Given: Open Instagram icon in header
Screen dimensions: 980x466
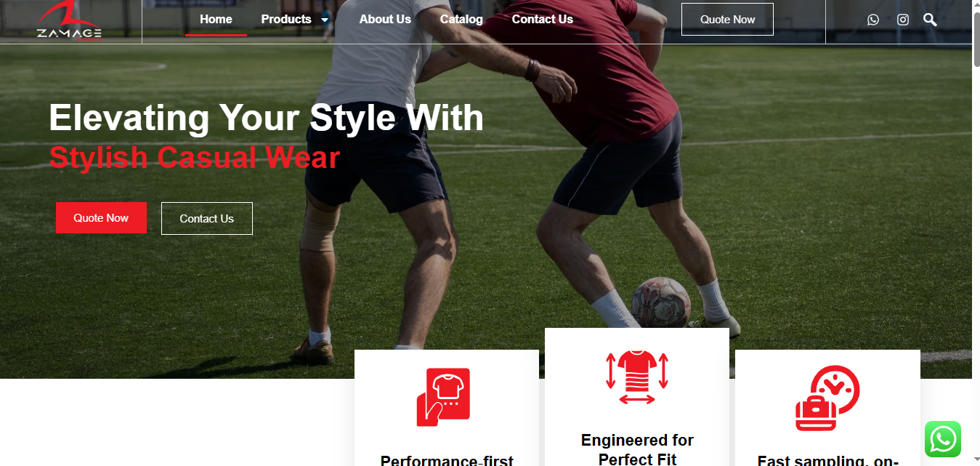Looking at the screenshot, I should [x=903, y=20].
